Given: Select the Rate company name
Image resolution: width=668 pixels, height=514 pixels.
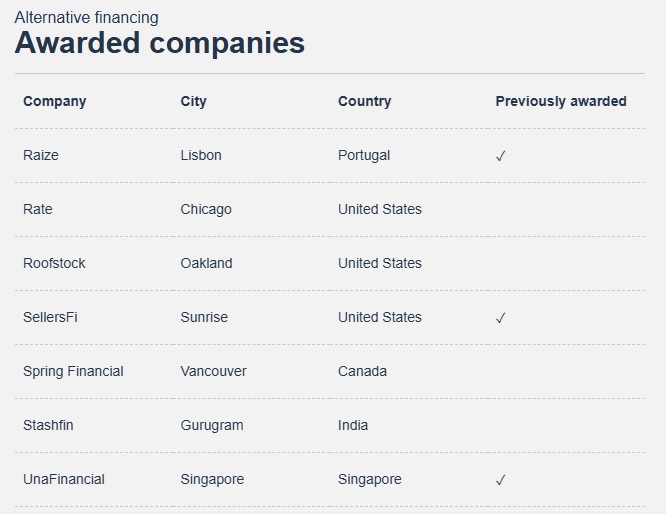Looking at the screenshot, I should [x=38, y=210].
